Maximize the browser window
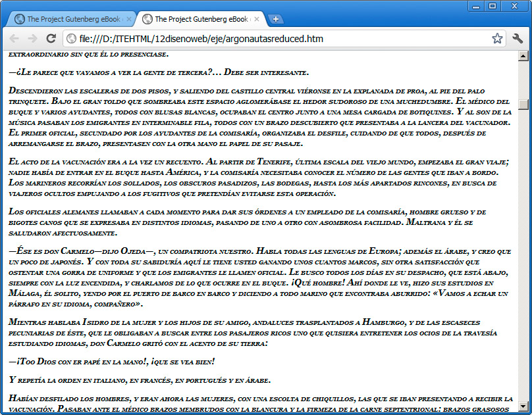 point(492,6)
